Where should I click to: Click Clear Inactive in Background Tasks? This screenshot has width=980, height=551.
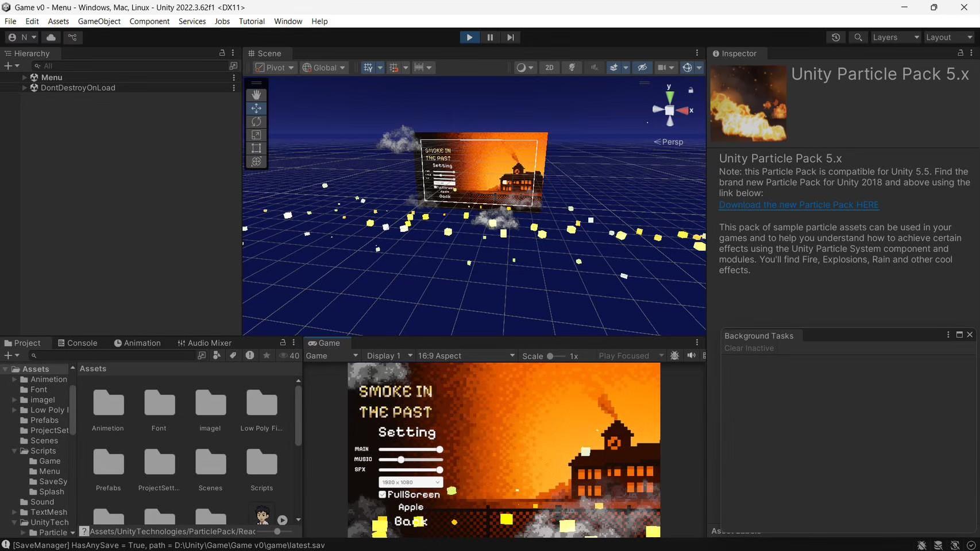pos(748,348)
